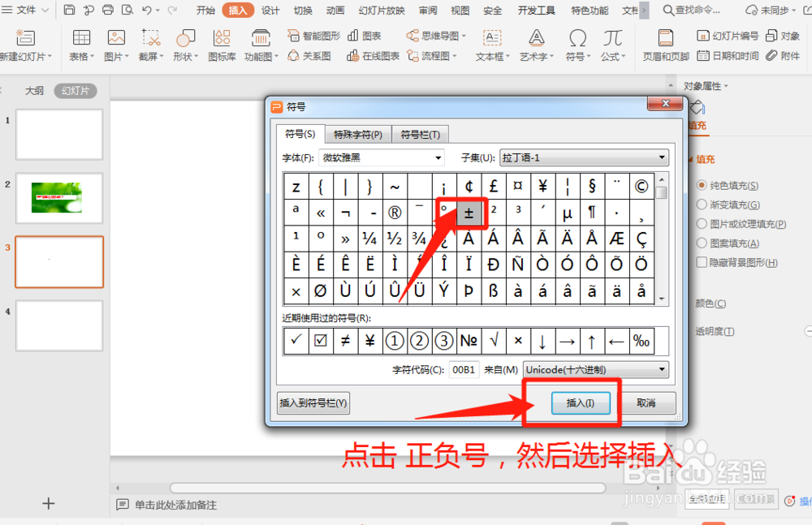
Task: Open the 颜色(C) color picker
Action: (x=712, y=303)
